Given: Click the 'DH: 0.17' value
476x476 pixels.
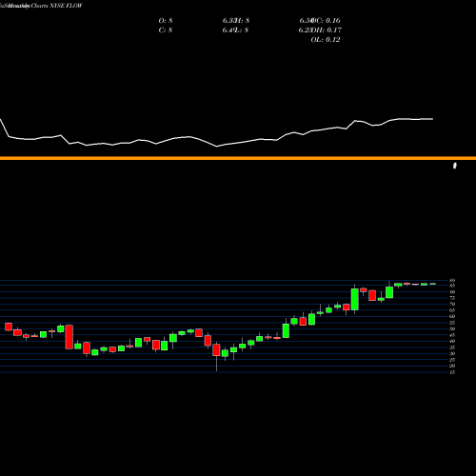Looking at the screenshot, I should (327, 30).
